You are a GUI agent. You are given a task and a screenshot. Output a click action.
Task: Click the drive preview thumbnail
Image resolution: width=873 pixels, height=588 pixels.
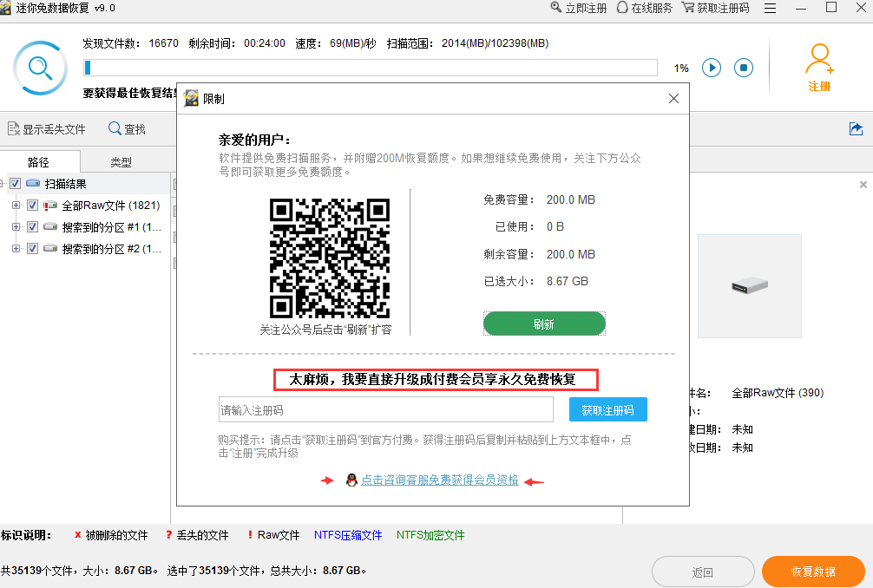pyautogui.click(x=750, y=286)
